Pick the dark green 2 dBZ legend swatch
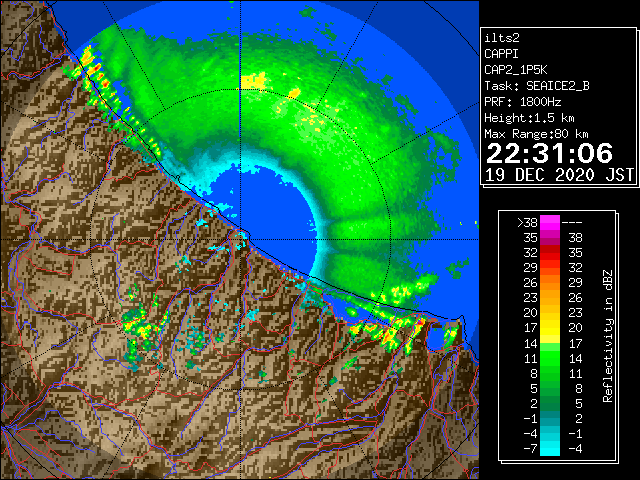Image resolution: width=640 pixels, height=480 pixels. (x=550, y=404)
